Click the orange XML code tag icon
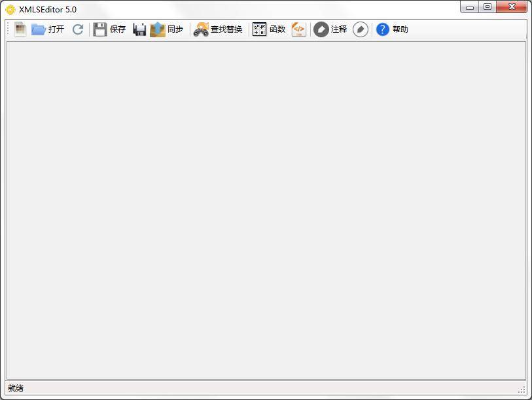Image resolution: width=532 pixels, height=400 pixels. (x=298, y=29)
